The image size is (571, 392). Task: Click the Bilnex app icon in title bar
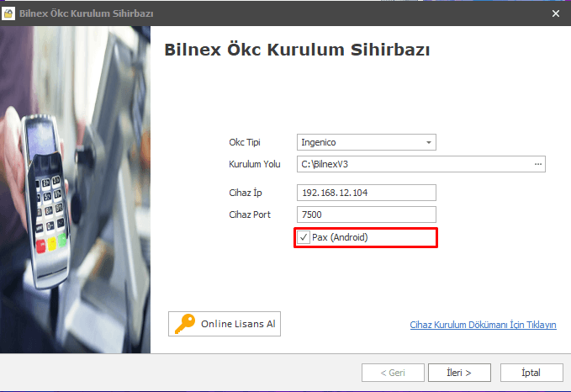pos(8,13)
